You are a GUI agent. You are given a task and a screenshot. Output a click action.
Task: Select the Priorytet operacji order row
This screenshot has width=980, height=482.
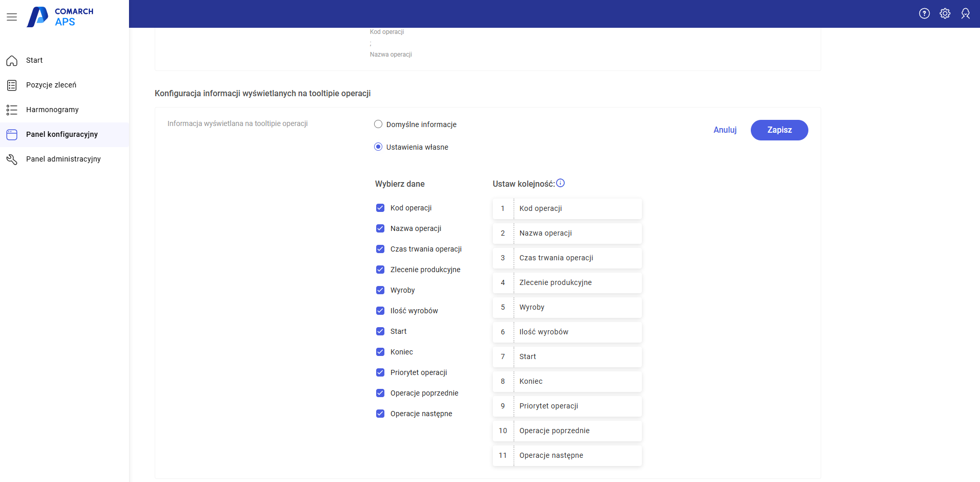click(567, 406)
